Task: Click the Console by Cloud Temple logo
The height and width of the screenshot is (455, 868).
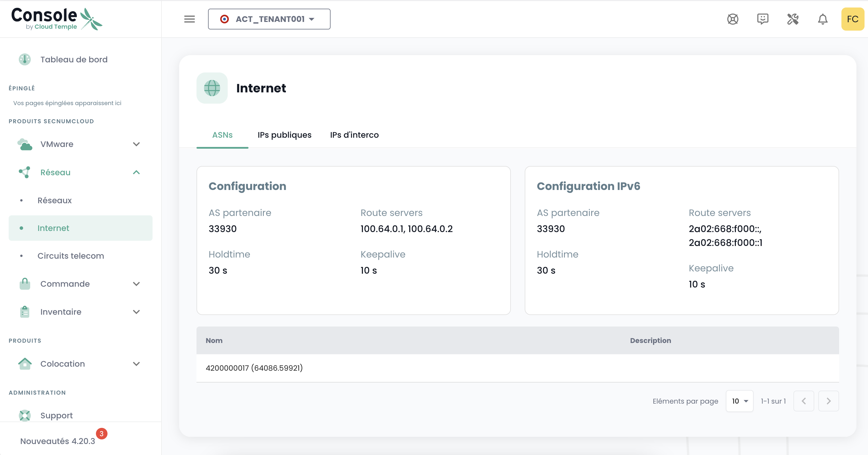Action: [57, 19]
